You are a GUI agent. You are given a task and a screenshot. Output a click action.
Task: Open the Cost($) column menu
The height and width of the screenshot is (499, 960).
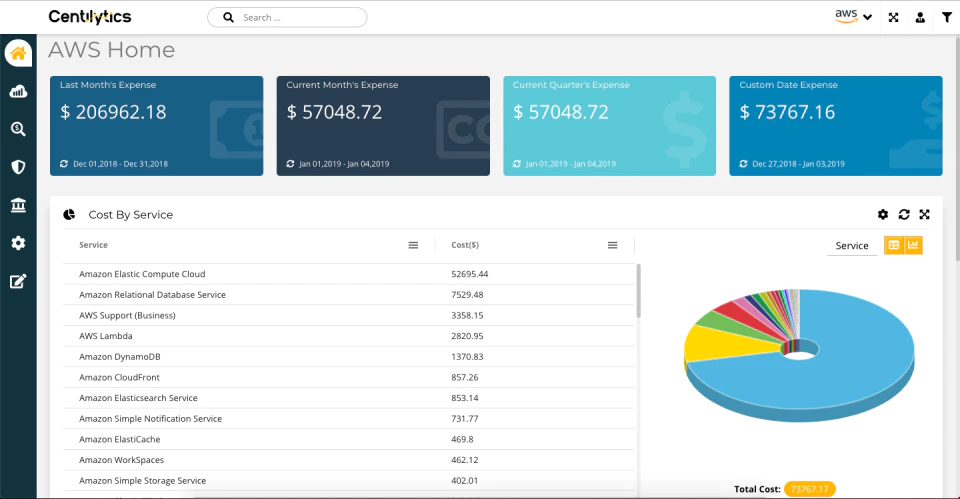(x=612, y=246)
